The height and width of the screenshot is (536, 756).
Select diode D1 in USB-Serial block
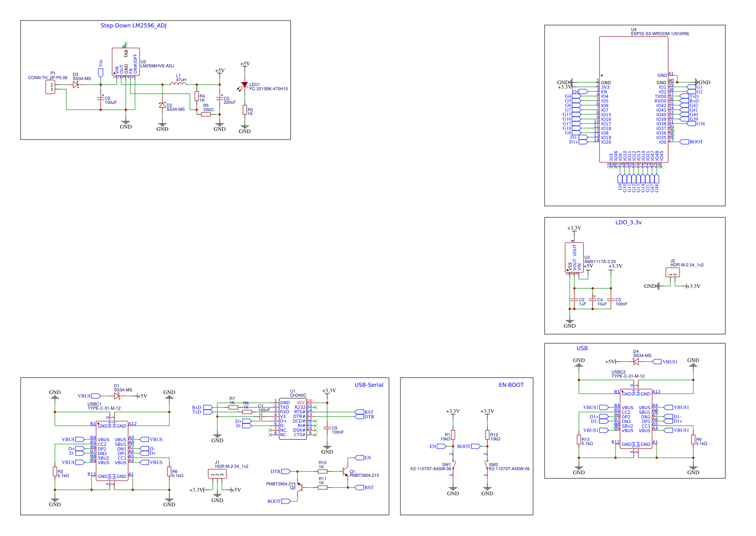[117, 396]
